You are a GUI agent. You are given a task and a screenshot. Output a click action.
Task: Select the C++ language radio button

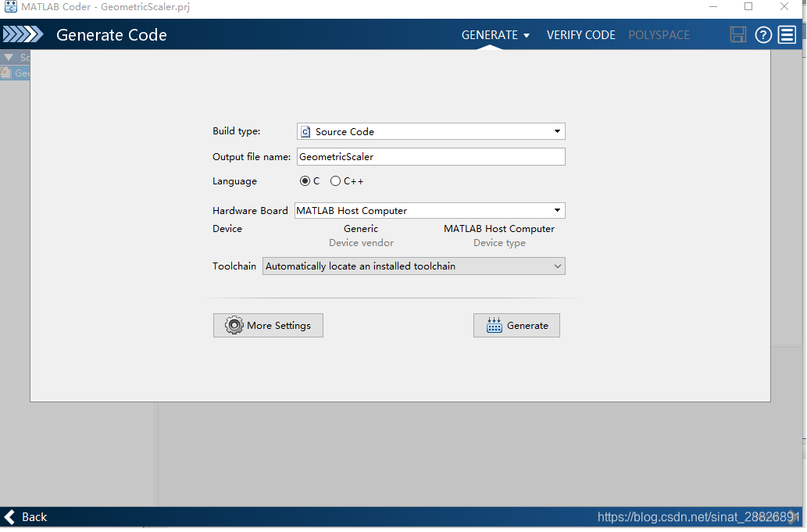click(335, 181)
